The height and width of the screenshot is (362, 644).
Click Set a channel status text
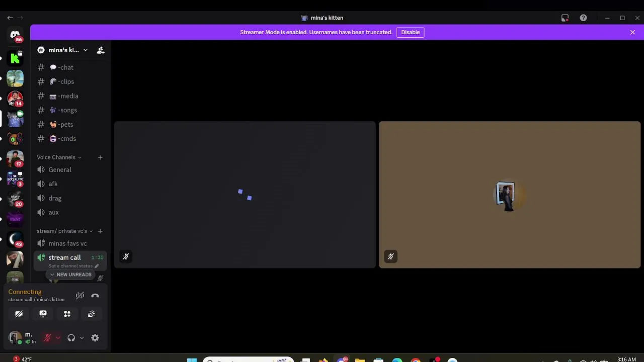click(x=70, y=266)
